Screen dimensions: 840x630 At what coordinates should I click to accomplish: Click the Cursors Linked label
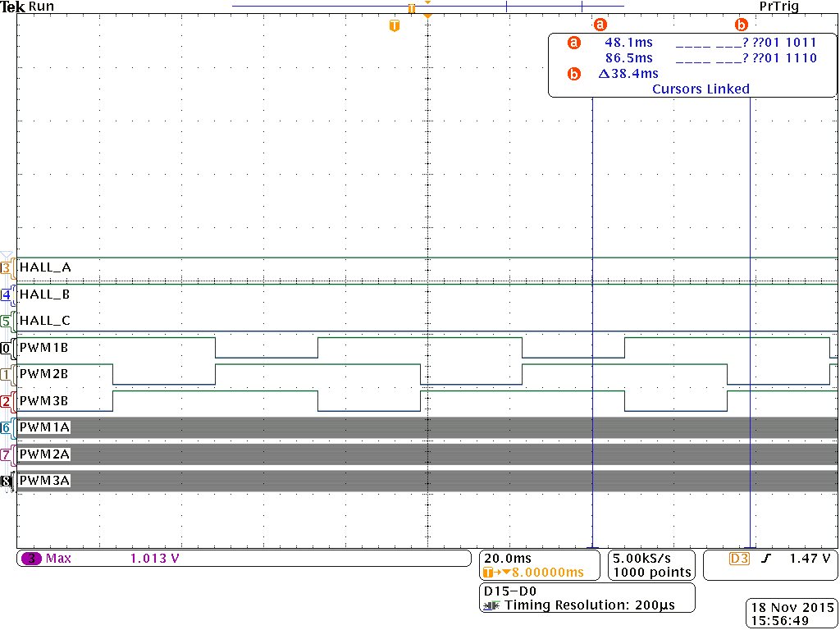point(701,89)
